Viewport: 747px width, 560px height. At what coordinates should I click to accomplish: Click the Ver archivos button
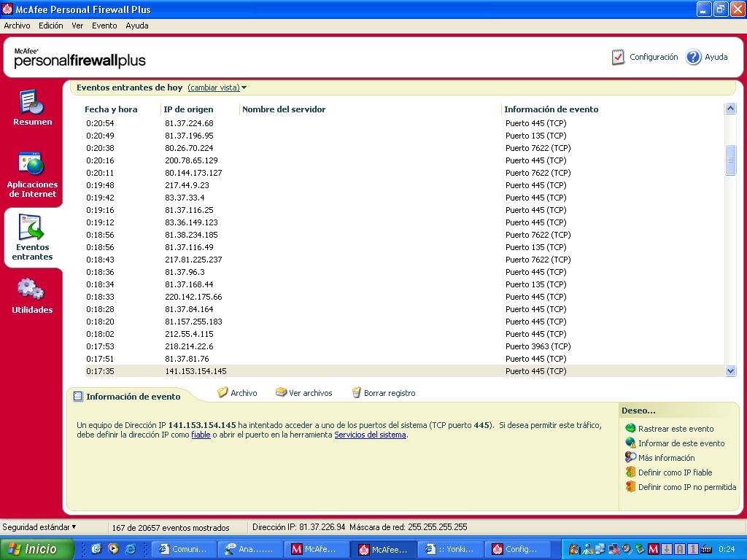pos(304,393)
